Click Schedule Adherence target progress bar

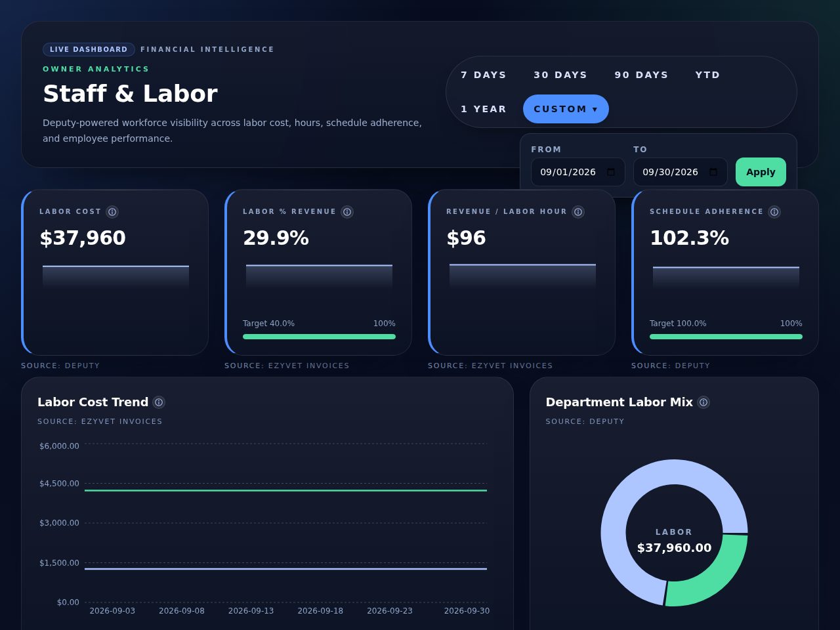726,337
